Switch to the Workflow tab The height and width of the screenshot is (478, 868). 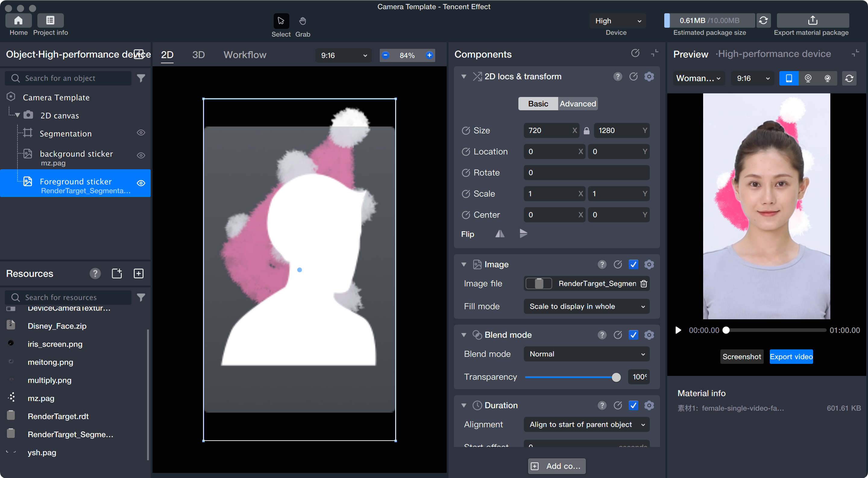[x=245, y=55]
